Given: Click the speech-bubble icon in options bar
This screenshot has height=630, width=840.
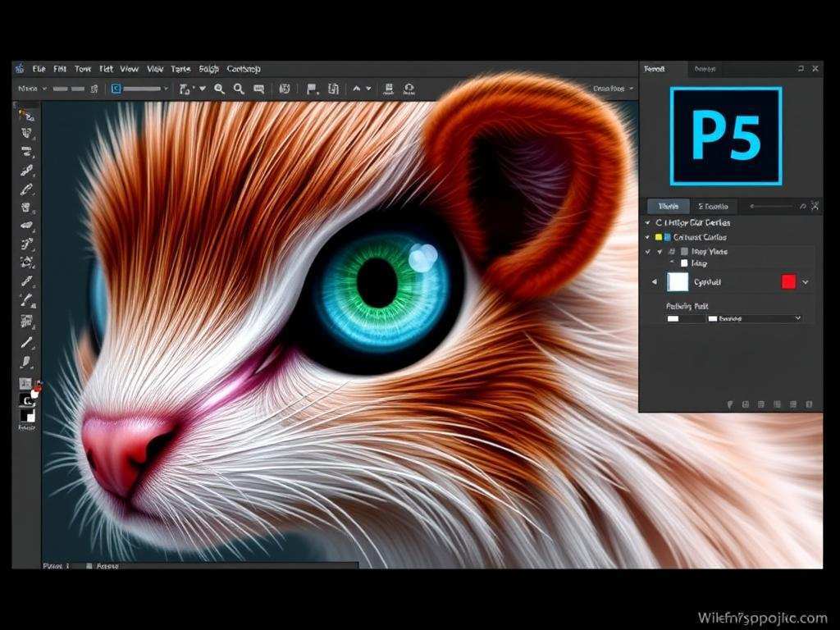Looking at the screenshot, I should click(x=258, y=89).
